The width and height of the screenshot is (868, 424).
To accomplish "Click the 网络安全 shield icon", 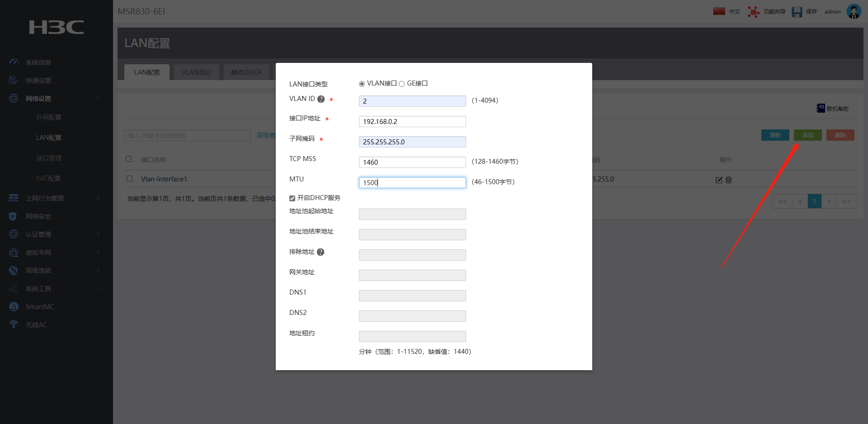I will point(13,216).
